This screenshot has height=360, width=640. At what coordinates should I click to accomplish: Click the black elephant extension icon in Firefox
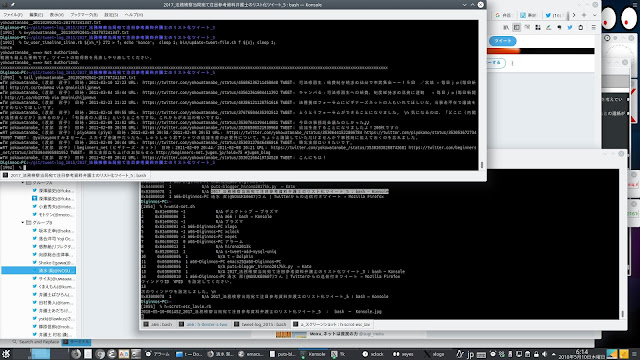(559, 27)
